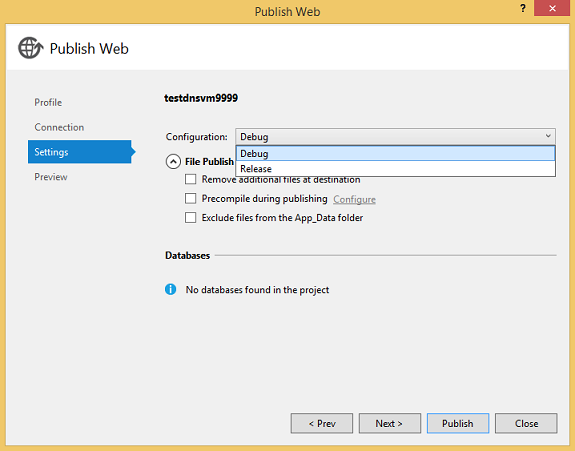Check Precompile during publishing

click(x=191, y=198)
